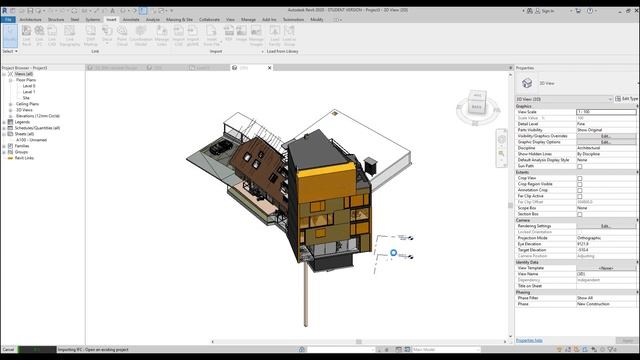Click the Revit application R logo

pos(4,11)
